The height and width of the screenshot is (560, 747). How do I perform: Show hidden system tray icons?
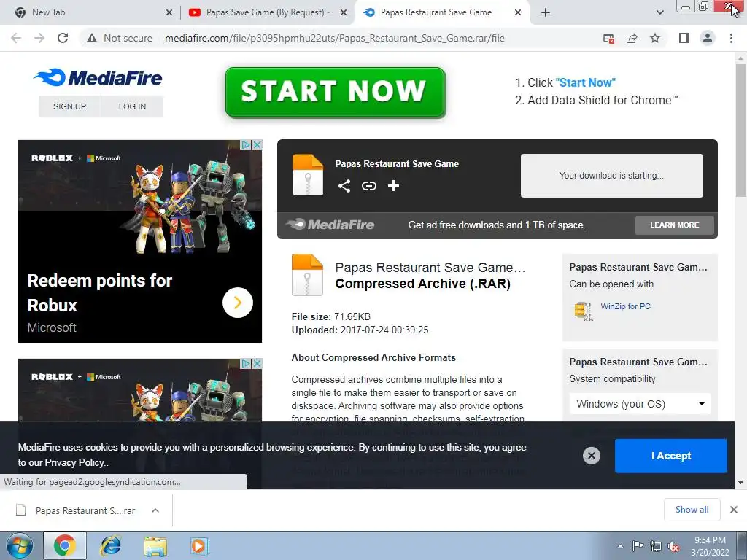(620, 546)
